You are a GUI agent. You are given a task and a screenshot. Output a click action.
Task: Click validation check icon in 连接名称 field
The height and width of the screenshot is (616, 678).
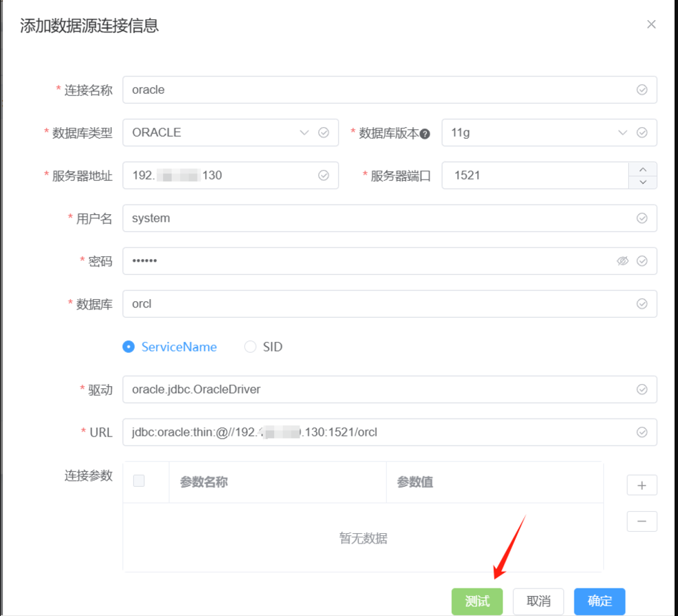click(641, 90)
